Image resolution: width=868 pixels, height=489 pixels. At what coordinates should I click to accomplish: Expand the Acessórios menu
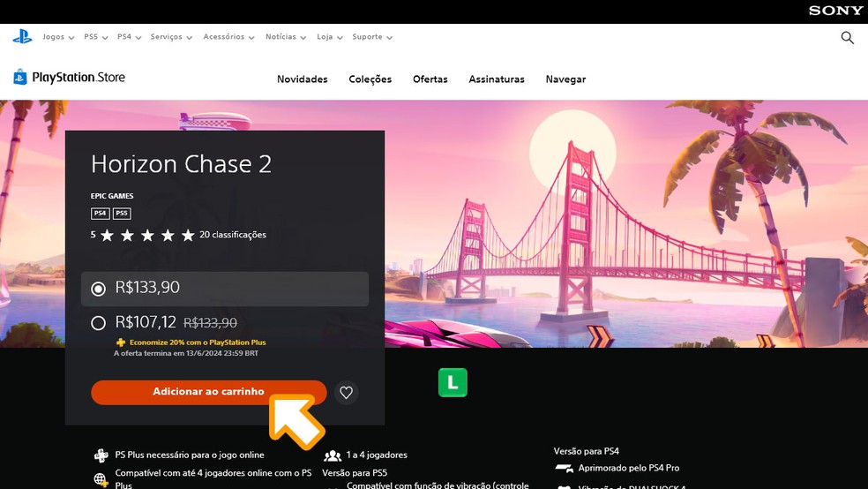tap(228, 37)
